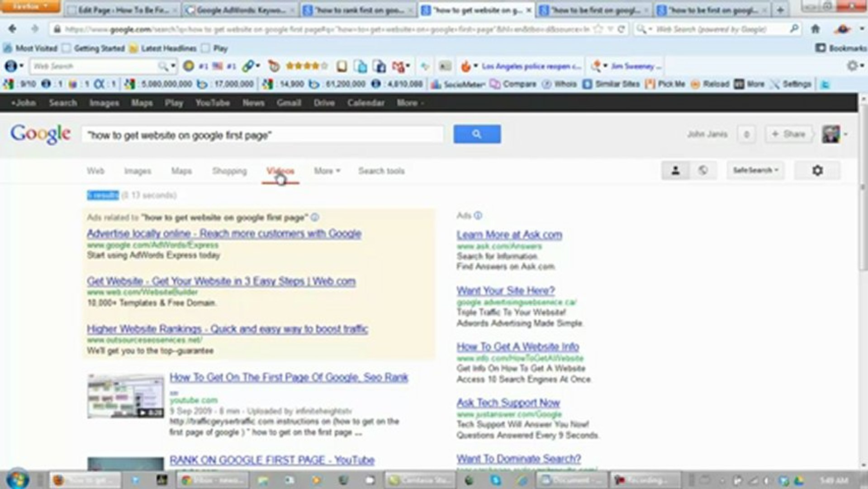Click the Windows Start orb
Viewport: 868px width, 489px height.
tap(18, 479)
